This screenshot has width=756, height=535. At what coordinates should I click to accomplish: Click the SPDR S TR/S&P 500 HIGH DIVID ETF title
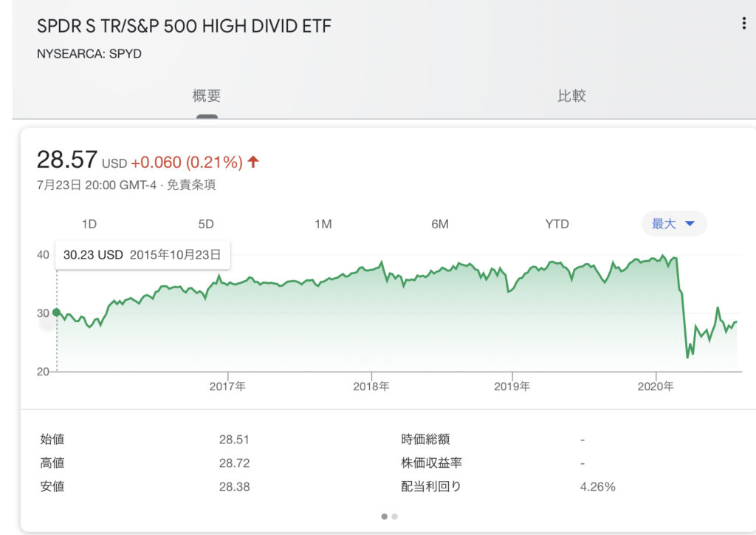coord(184,26)
